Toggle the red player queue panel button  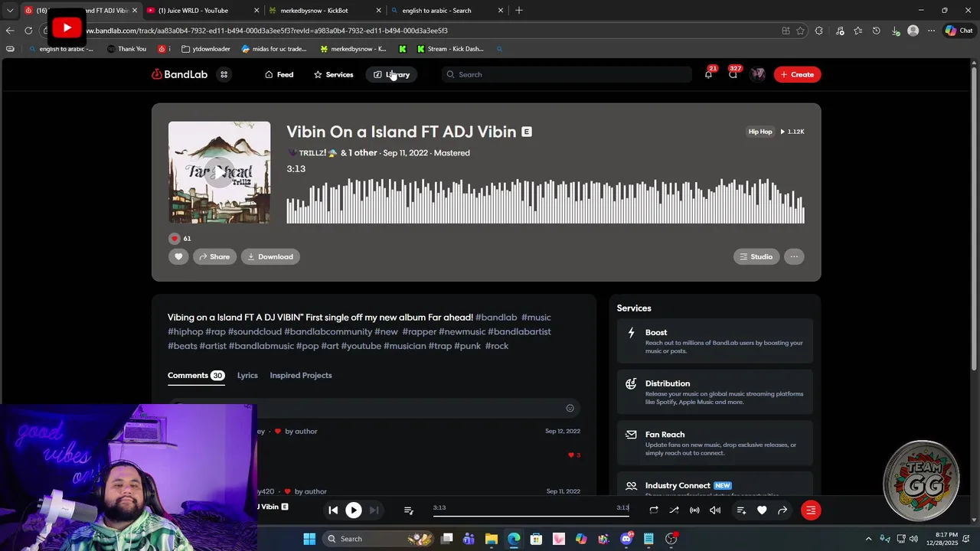(x=811, y=510)
